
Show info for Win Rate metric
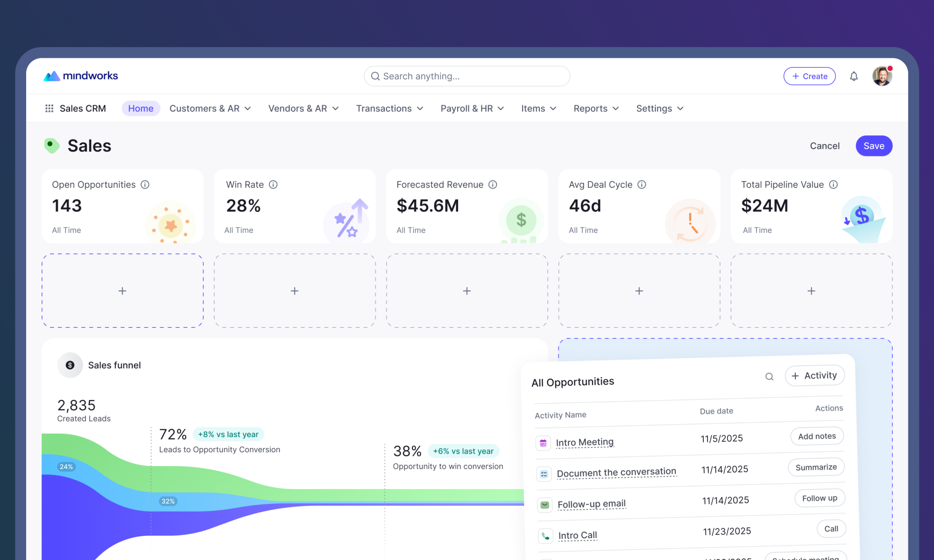(x=273, y=184)
